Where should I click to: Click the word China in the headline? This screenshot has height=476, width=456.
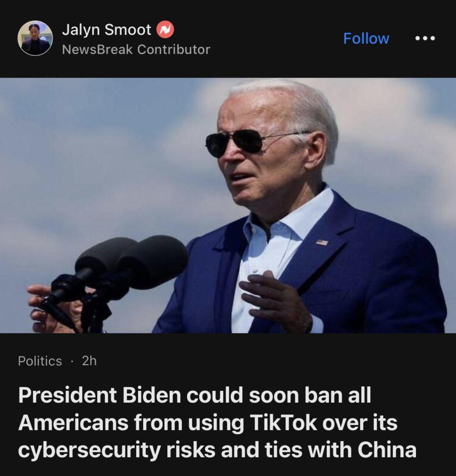coord(387,450)
